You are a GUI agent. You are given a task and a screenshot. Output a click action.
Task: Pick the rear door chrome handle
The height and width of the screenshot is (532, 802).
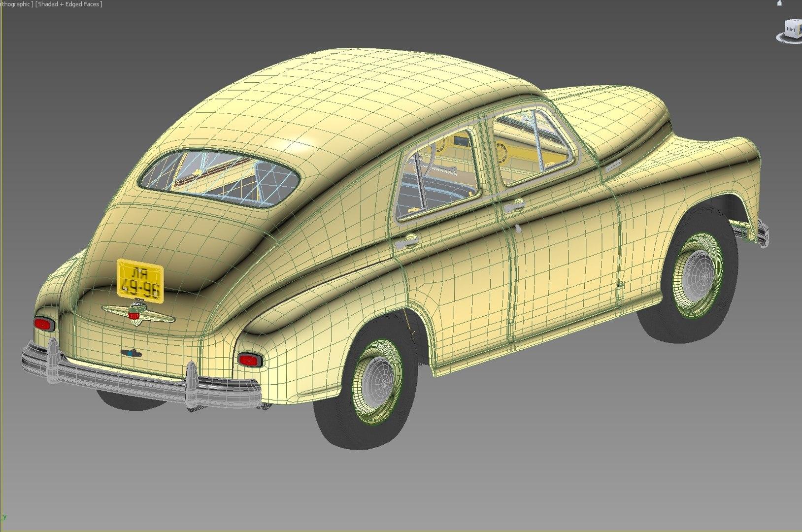[x=407, y=241]
